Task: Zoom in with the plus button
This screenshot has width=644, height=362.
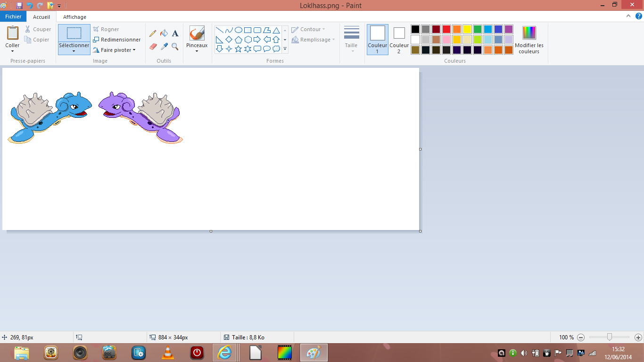Action: coord(638,337)
